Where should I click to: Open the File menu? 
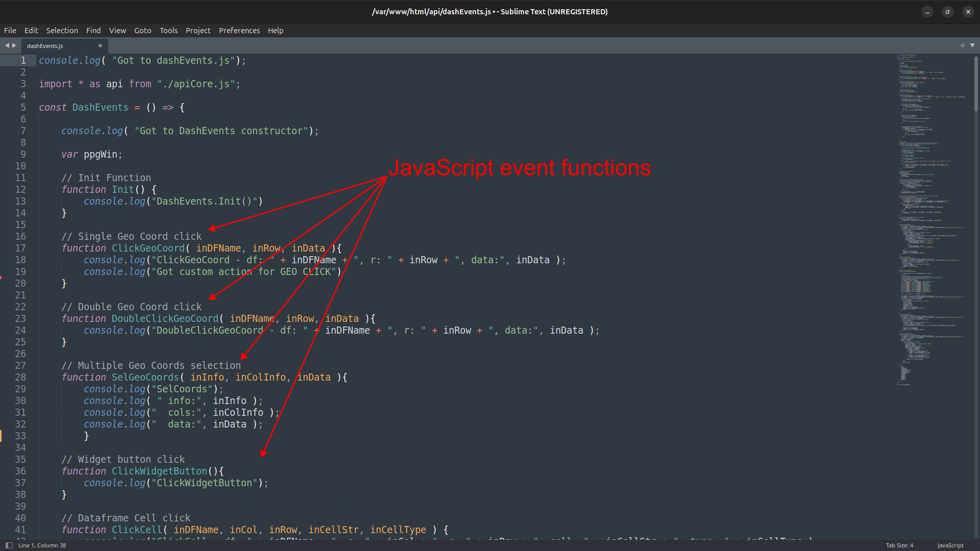click(x=10, y=31)
